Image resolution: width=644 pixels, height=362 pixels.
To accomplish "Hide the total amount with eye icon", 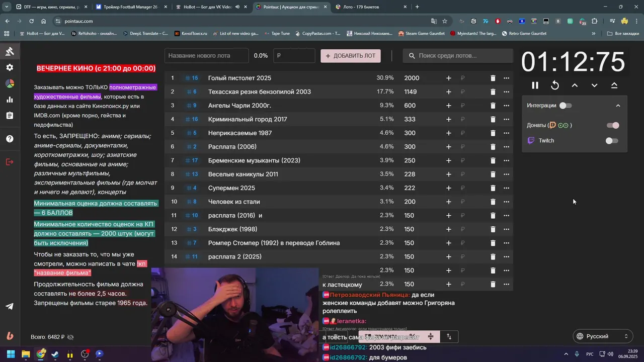I will (70, 337).
